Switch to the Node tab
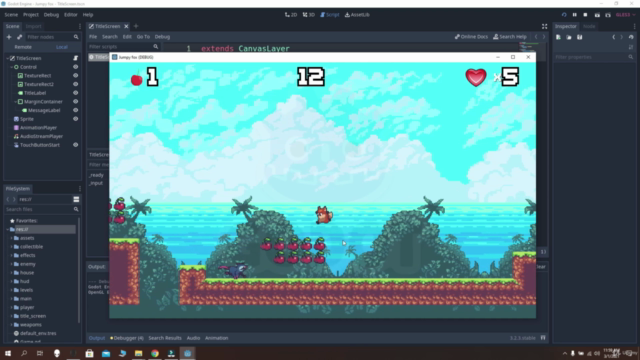 click(589, 26)
